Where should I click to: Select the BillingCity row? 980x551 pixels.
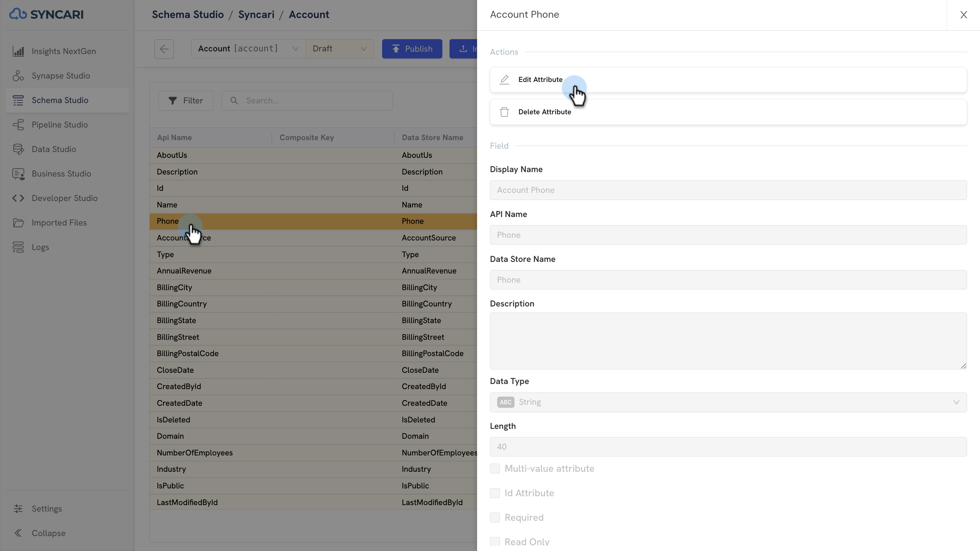[313, 287]
